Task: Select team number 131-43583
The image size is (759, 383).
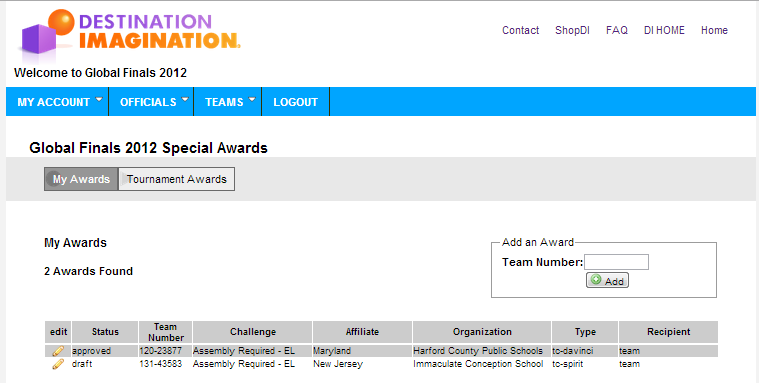Action: point(161,364)
